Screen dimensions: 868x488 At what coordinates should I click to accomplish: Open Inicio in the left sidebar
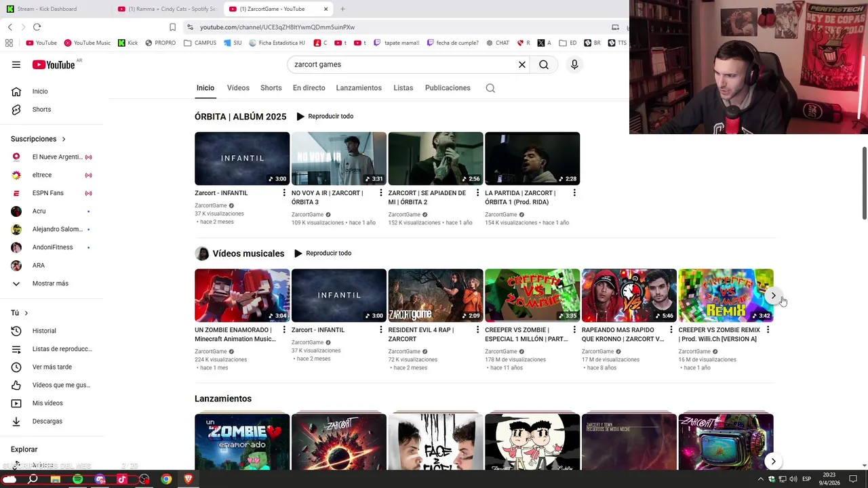(x=52, y=91)
